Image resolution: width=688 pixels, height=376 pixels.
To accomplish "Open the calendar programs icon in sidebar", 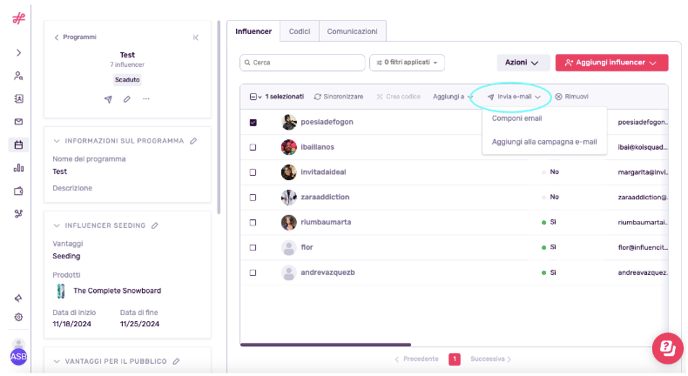I will pos(18,145).
